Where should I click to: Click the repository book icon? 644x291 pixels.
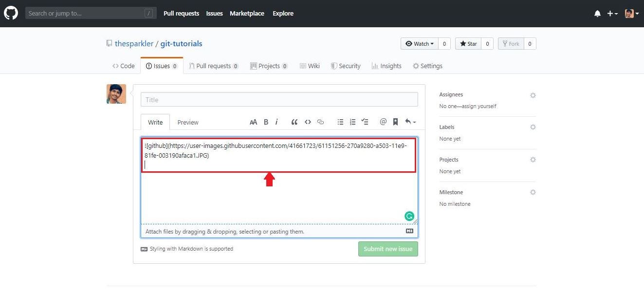click(109, 43)
